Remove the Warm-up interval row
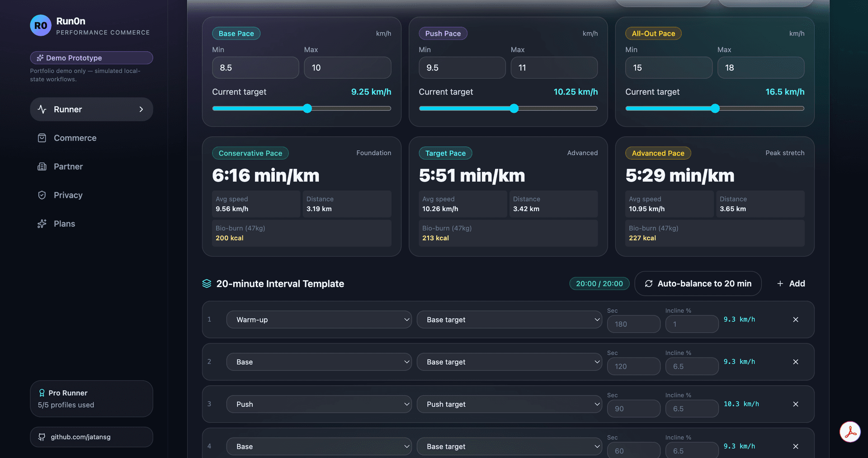The image size is (868, 458). [796, 320]
